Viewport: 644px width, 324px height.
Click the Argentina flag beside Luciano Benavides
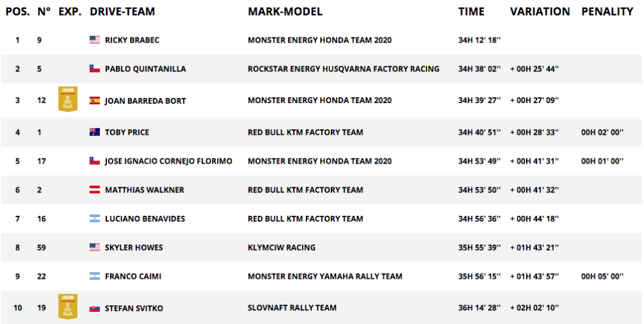pyautogui.click(x=95, y=219)
